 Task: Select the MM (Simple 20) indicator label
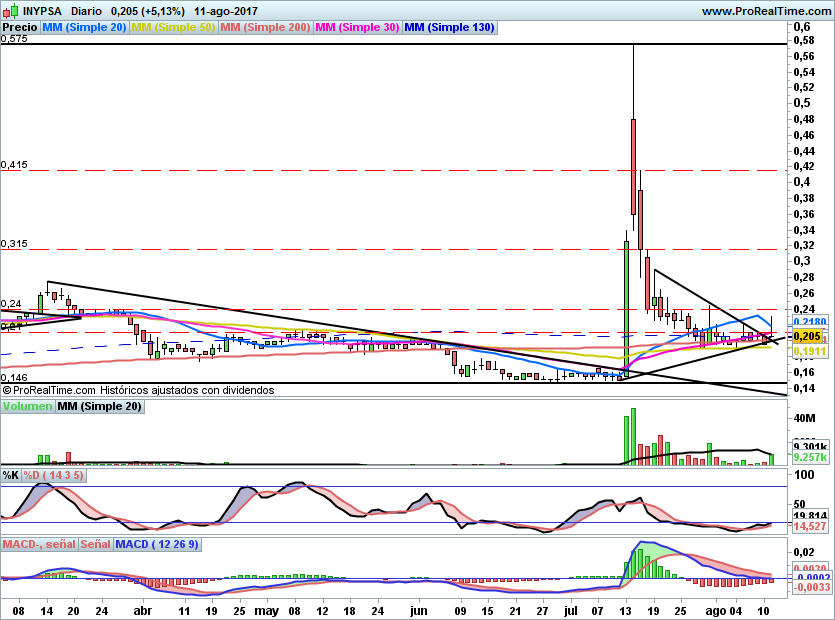coord(86,28)
